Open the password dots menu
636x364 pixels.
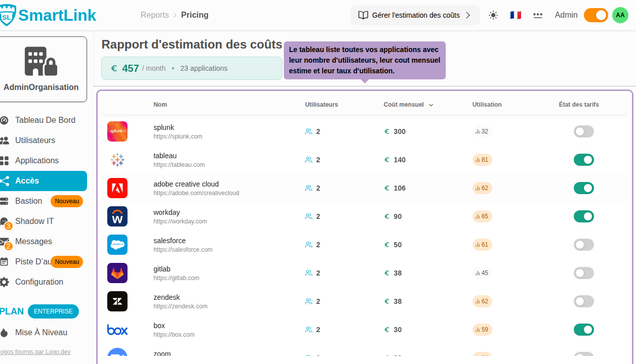coord(537,15)
